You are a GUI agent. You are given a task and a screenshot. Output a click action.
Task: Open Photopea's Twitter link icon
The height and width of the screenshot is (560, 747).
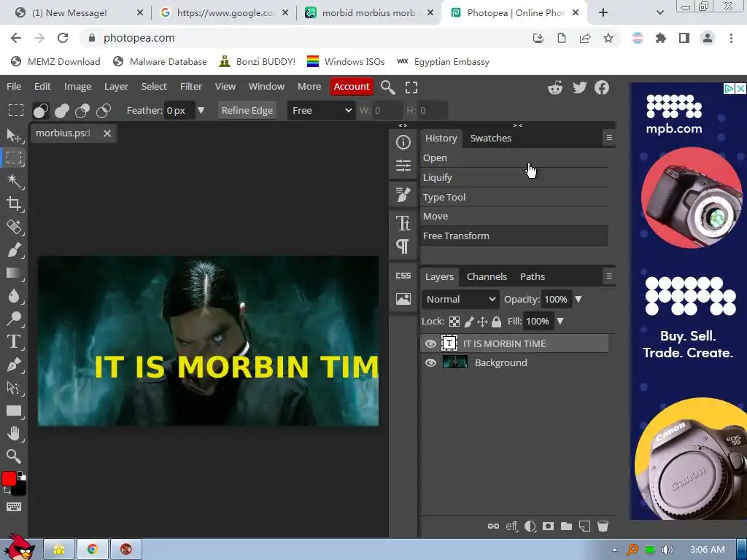pos(579,87)
